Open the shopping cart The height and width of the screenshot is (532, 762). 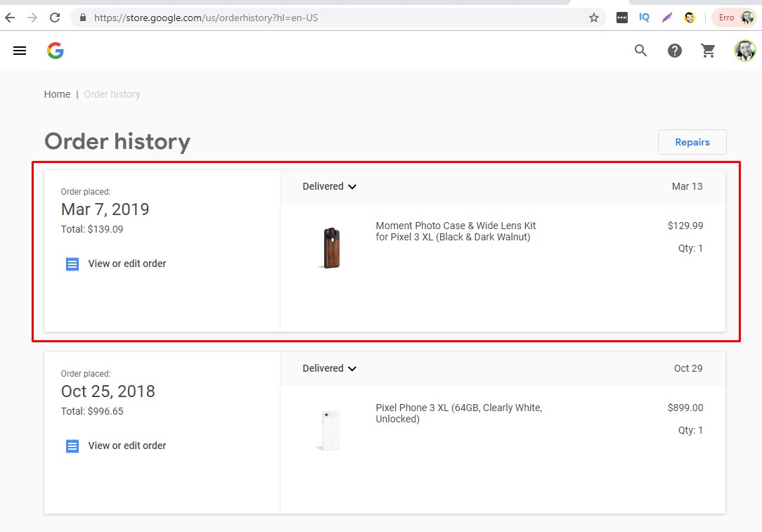pos(708,51)
